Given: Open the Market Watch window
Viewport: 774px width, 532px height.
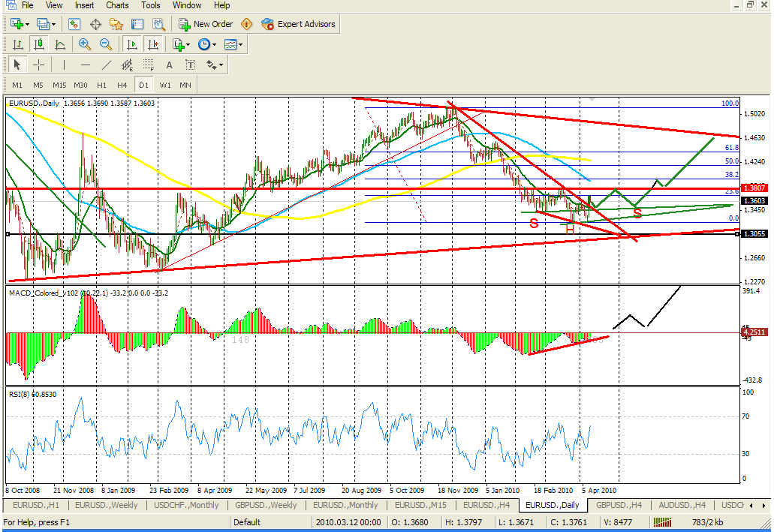Looking at the screenshot, I should 74,24.
